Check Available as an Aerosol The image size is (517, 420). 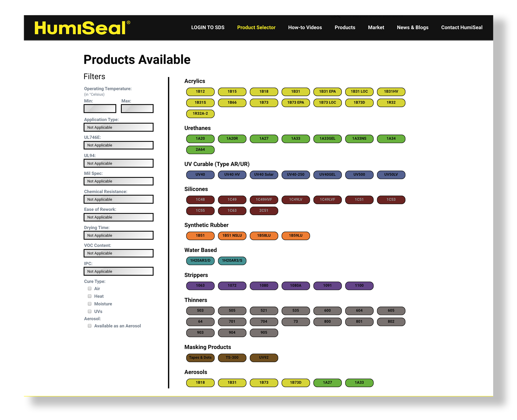tap(90, 326)
